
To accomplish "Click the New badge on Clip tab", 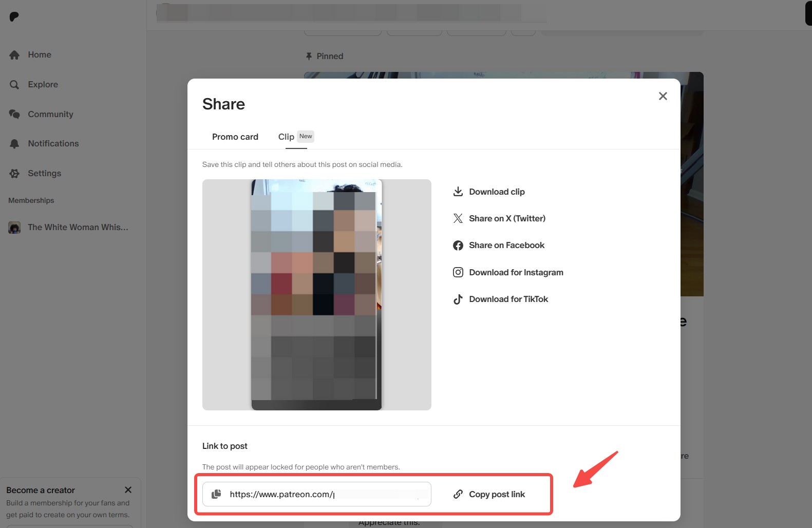I will click(x=306, y=136).
